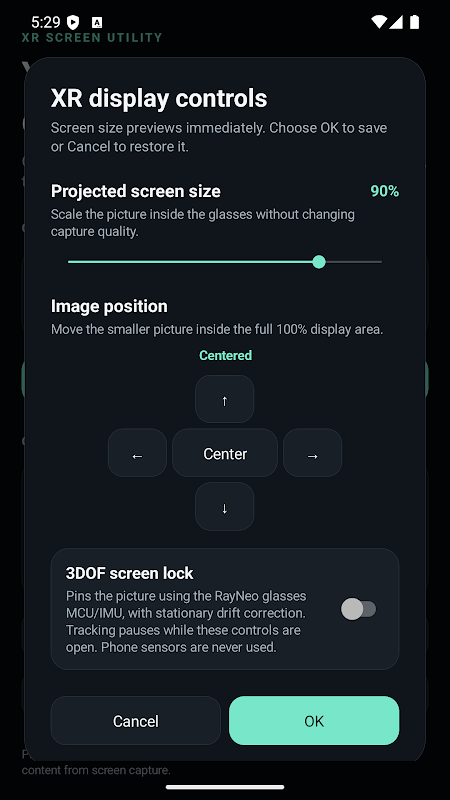The image size is (450, 800).
Task: Tap the home gesture bar at the bottom
Action: tap(225, 787)
